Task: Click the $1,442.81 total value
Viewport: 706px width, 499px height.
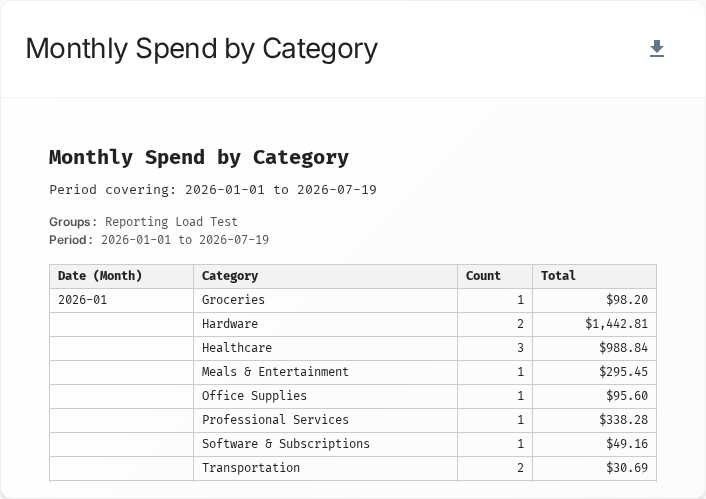Action: click(616, 324)
